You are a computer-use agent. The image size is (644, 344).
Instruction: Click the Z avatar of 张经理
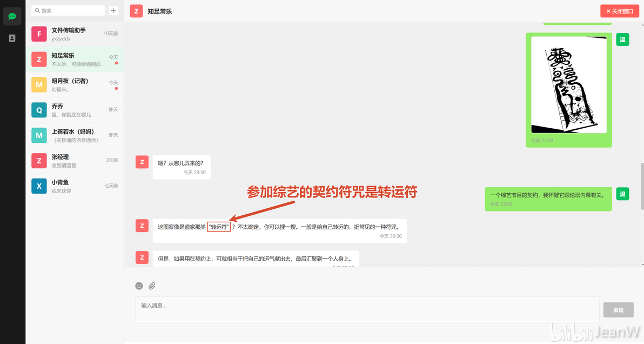[39, 161]
